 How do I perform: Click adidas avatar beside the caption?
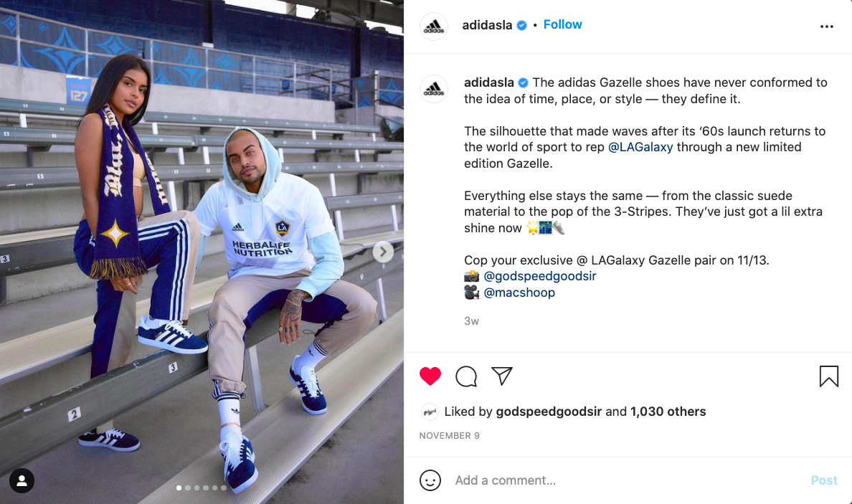[434, 89]
